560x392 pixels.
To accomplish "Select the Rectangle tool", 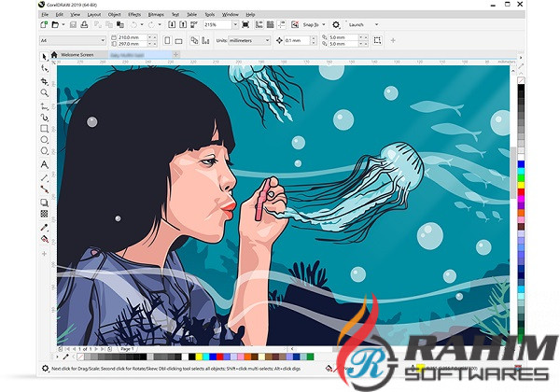I will tap(44, 129).
